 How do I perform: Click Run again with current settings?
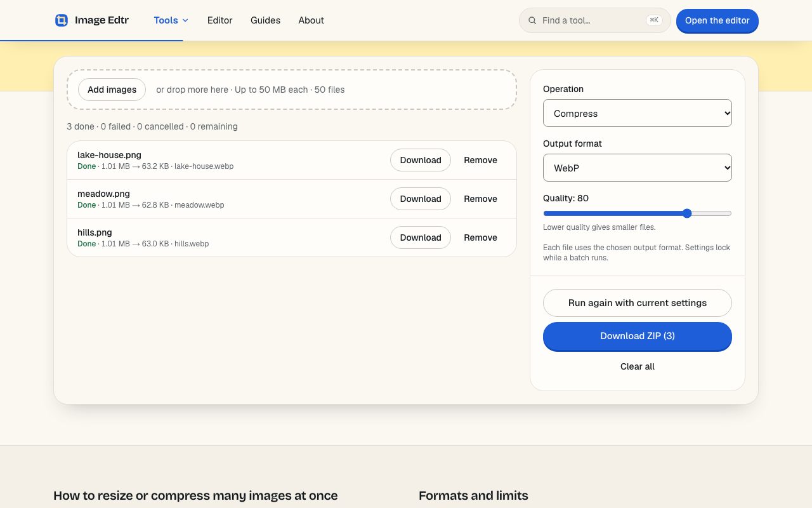click(x=638, y=303)
